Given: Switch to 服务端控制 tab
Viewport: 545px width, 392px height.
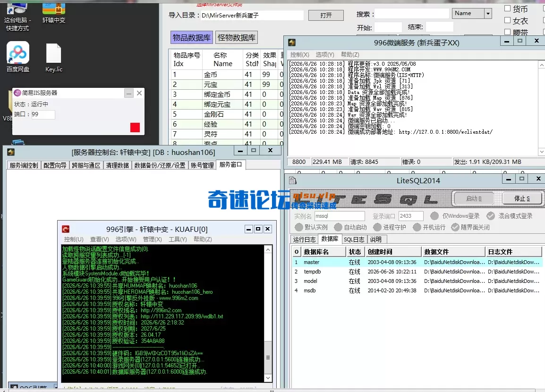Looking at the screenshot, I should (x=24, y=165).
